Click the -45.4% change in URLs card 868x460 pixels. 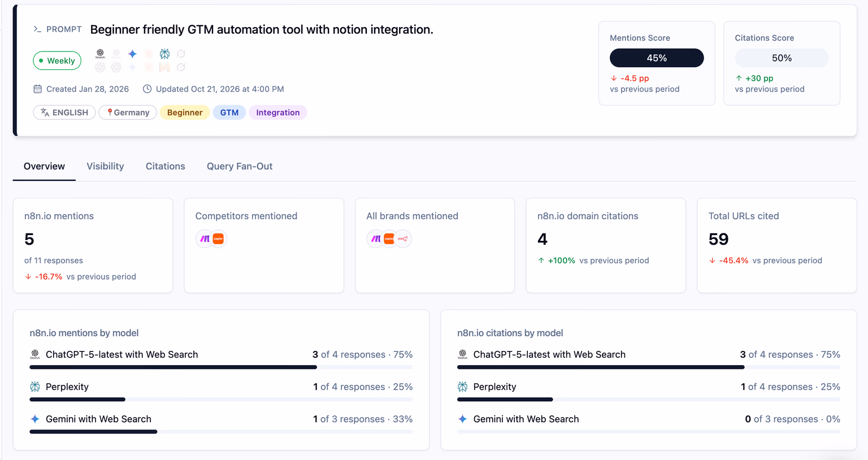coord(734,261)
